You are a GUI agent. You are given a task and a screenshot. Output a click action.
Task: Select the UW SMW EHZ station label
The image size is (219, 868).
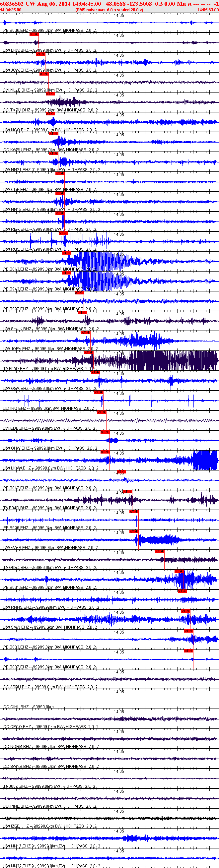(50, 627)
